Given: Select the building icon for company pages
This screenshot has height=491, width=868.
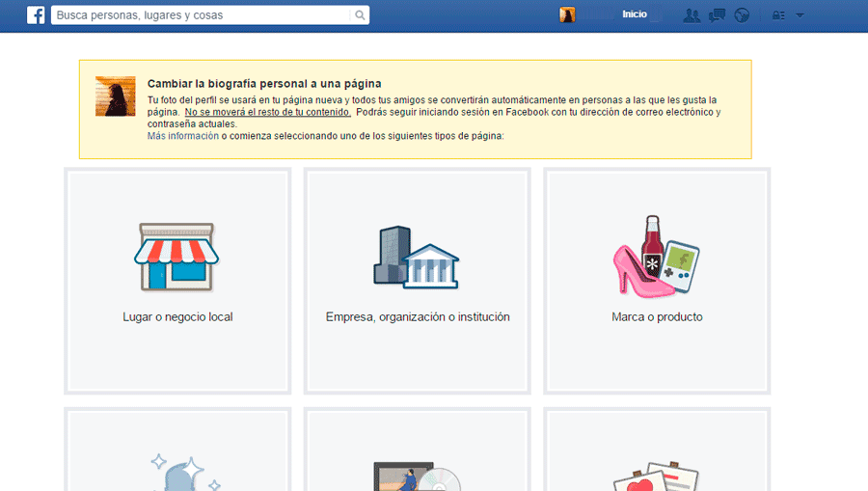Looking at the screenshot, I should tap(417, 257).
